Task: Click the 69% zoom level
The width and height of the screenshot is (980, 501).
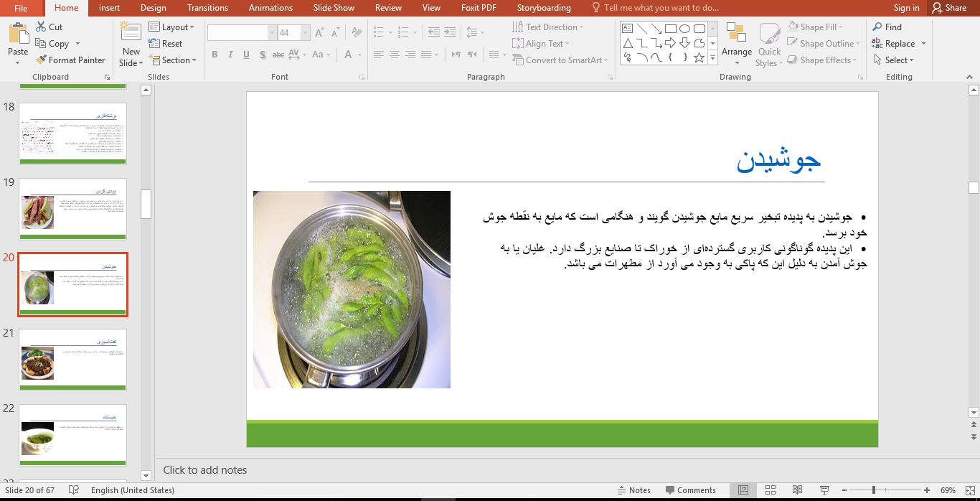Action: pyautogui.click(x=948, y=490)
